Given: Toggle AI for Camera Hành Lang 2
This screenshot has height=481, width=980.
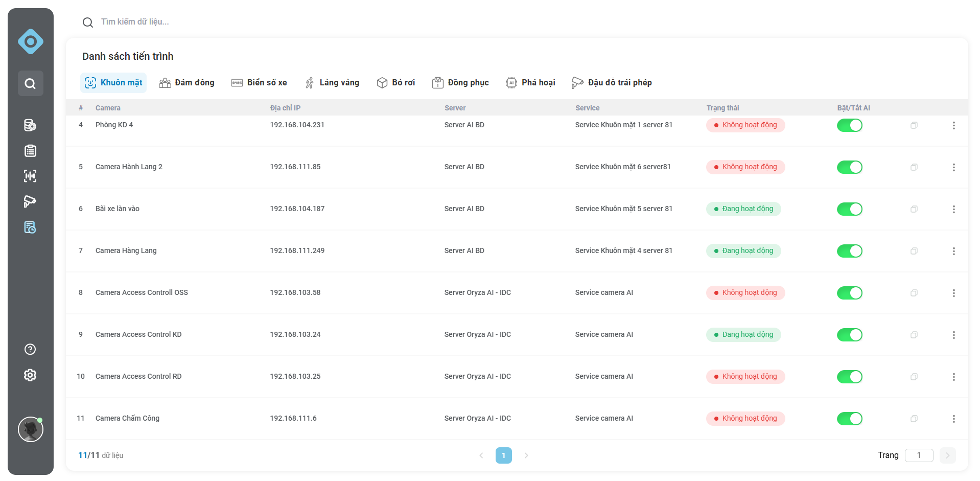Looking at the screenshot, I should tap(849, 167).
